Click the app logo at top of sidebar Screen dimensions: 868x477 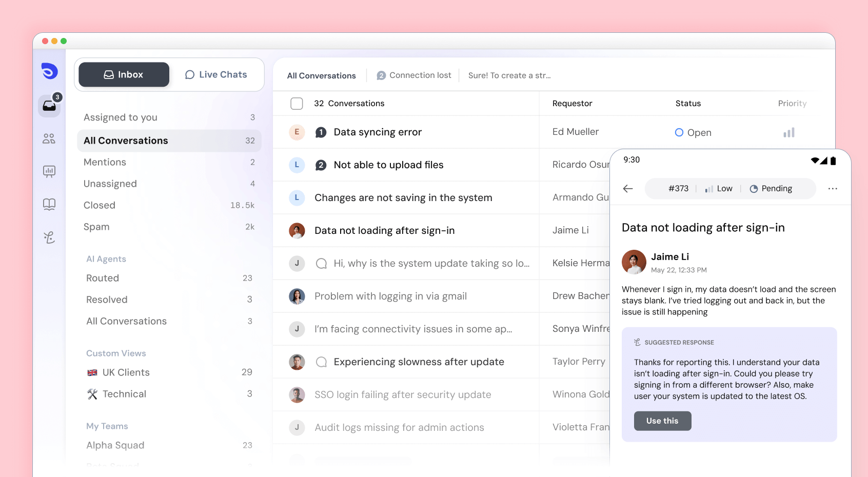pyautogui.click(x=49, y=72)
